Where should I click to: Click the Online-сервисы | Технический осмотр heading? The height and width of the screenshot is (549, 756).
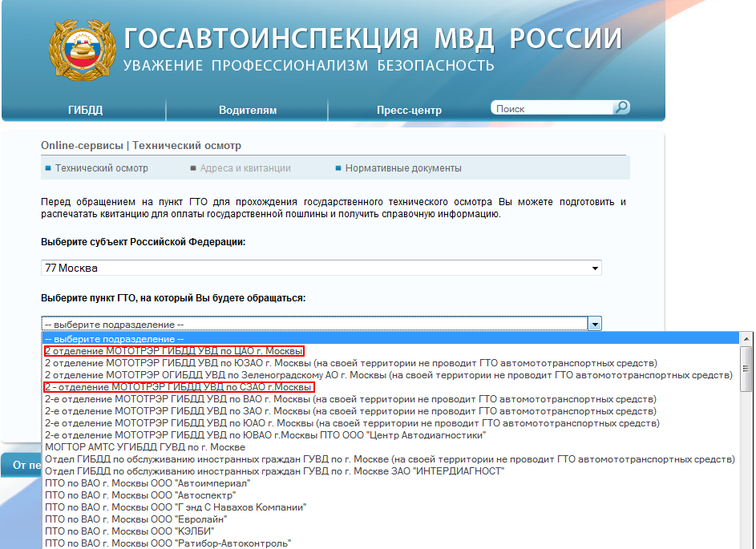coord(141,146)
